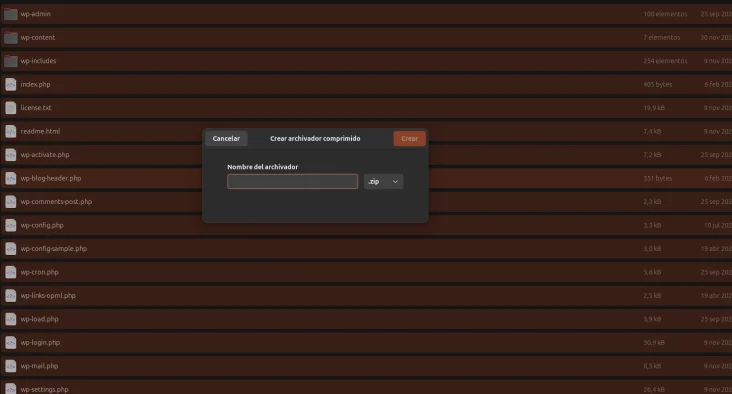The image size is (732, 394).
Task: Select the wp-links-opml.php file name
Action: tap(48, 296)
